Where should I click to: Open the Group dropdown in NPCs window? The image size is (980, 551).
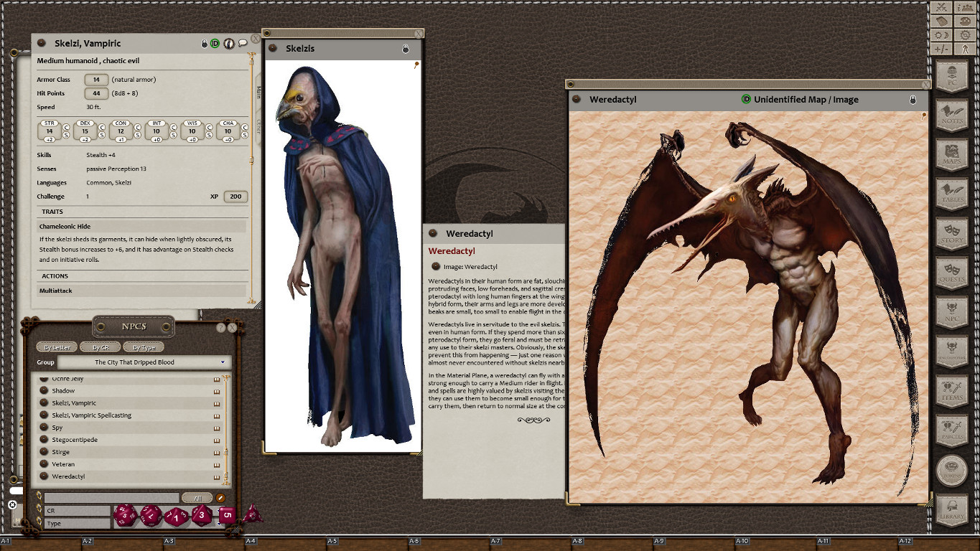pos(145,362)
